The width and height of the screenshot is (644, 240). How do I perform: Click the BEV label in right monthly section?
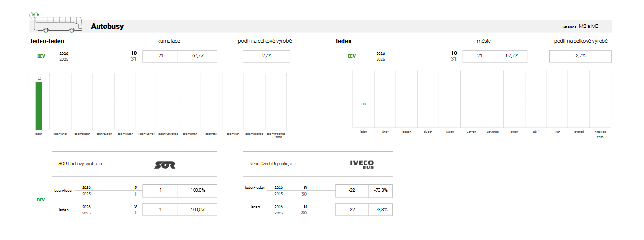pyautogui.click(x=351, y=56)
